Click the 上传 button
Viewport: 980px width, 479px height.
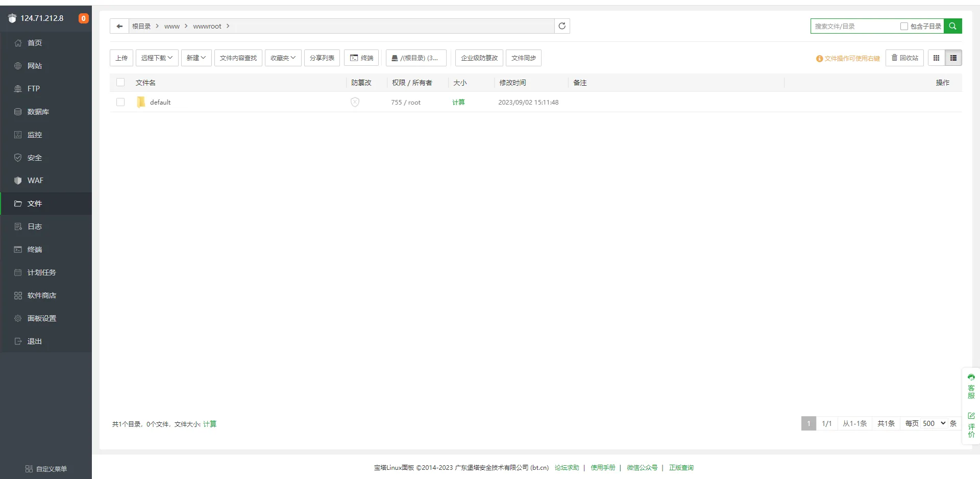[121, 58]
